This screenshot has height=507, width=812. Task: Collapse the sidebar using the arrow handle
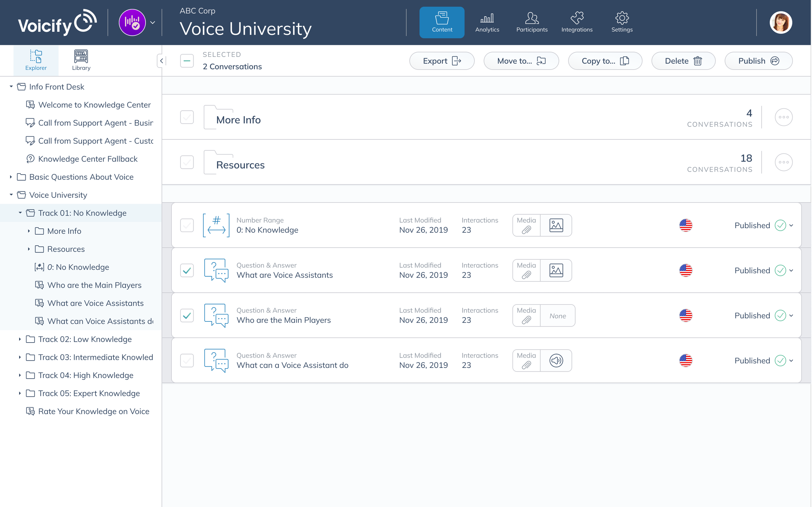tap(161, 61)
